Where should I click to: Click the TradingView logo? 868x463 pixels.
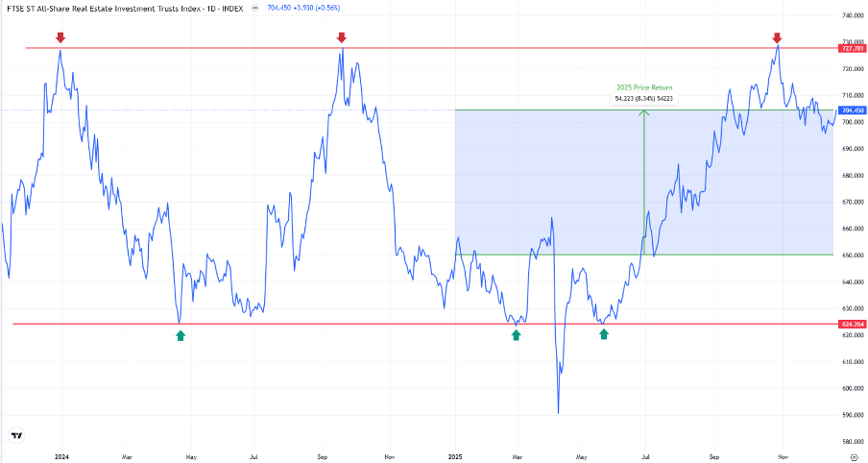pyautogui.click(x=17, y=435)
